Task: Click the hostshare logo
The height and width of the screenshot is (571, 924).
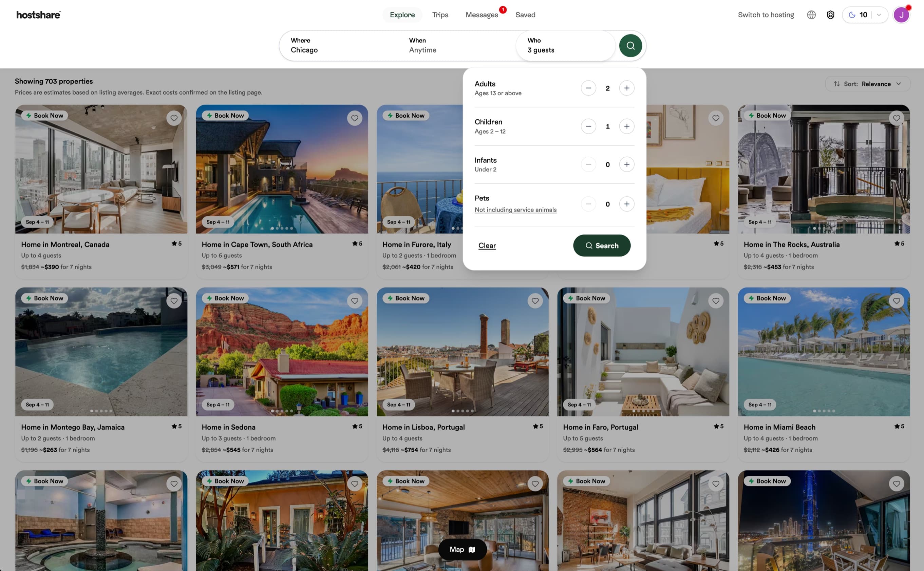Action: pos(39,15)
